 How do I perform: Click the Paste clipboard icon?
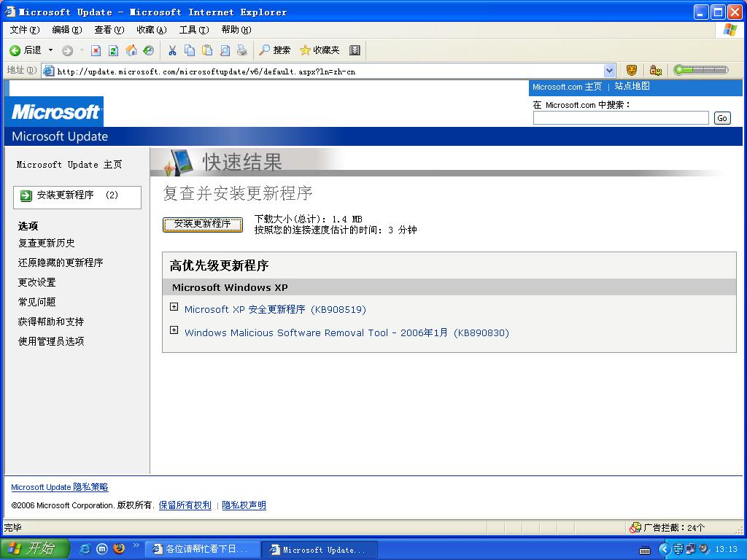click(x=207, y=50)
